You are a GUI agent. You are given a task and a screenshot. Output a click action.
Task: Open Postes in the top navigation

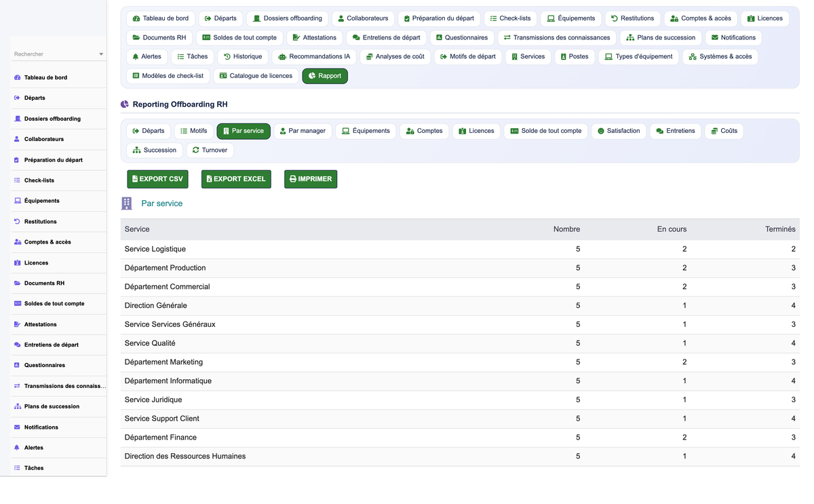[x=574, y=57]
